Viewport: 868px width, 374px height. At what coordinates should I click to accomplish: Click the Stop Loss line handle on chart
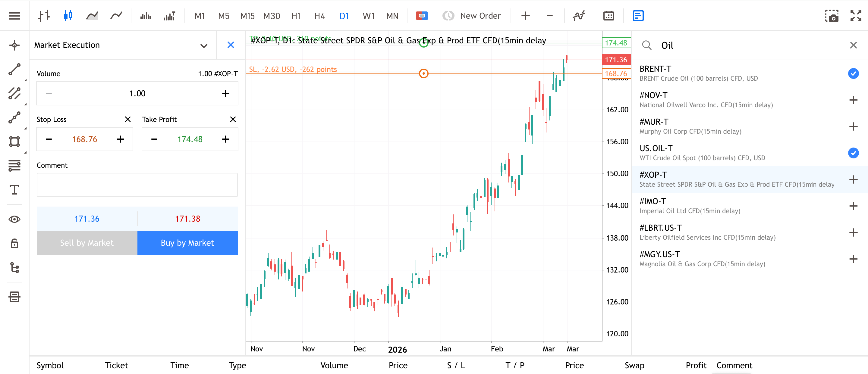click(x=423, y=73)
